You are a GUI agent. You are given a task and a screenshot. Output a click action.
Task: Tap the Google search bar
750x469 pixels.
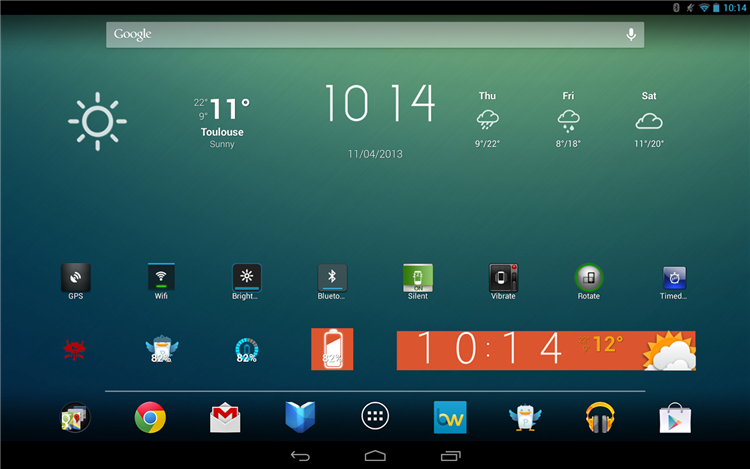point(375,34)
